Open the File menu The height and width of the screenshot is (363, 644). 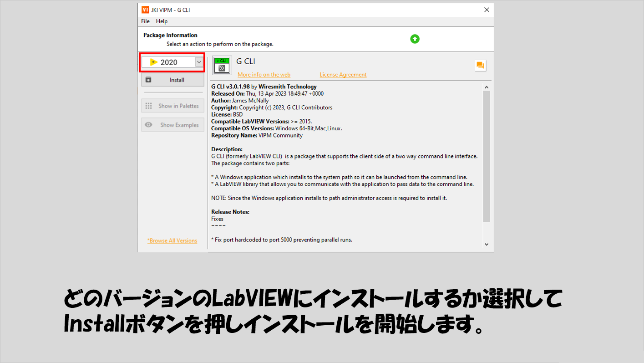pyautogui.click(x=145, y=21)
